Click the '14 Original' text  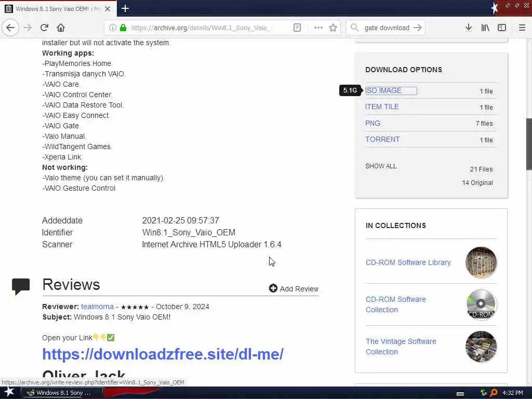(x=477, y=183)
